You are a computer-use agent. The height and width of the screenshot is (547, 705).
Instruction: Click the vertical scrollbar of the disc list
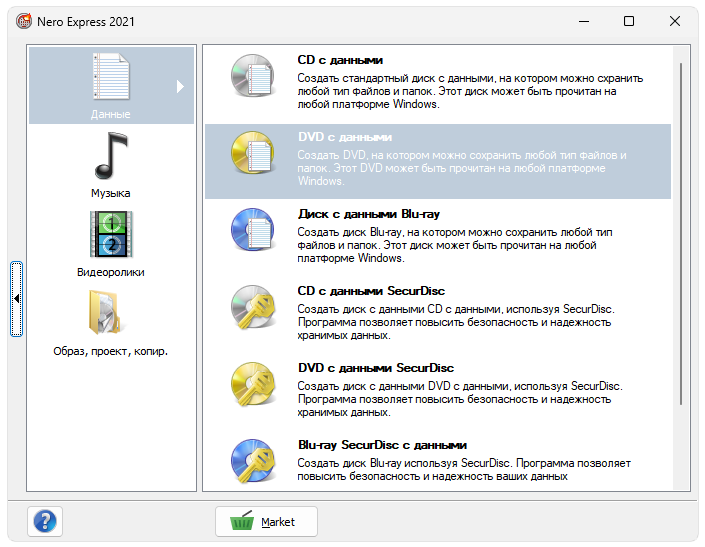click(681, 234)
